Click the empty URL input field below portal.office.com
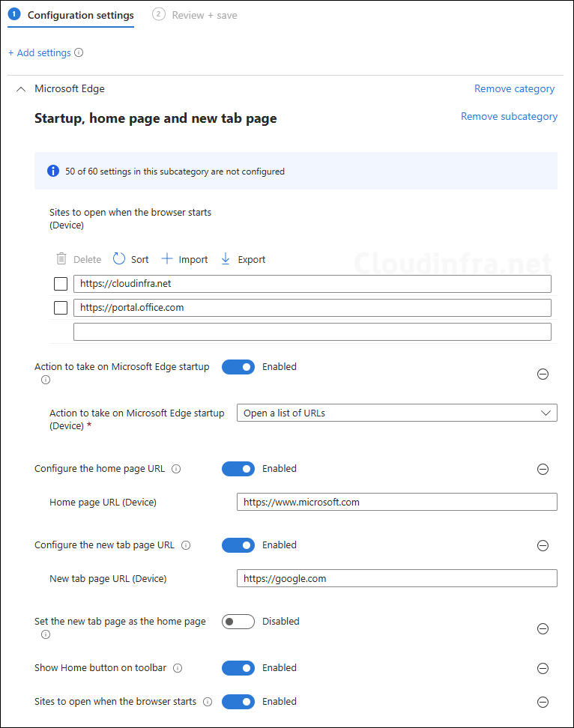 [x=312, y=331]
